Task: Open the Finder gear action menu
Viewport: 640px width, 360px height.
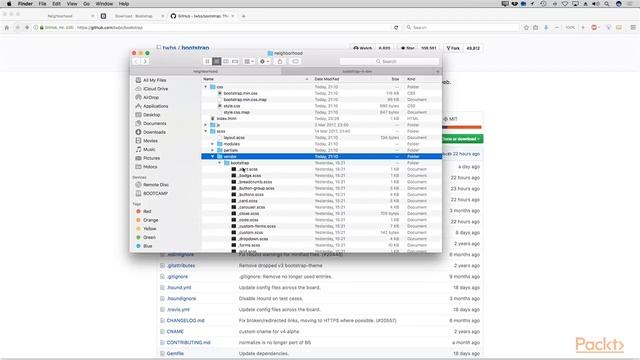Action: coord(264,62)
